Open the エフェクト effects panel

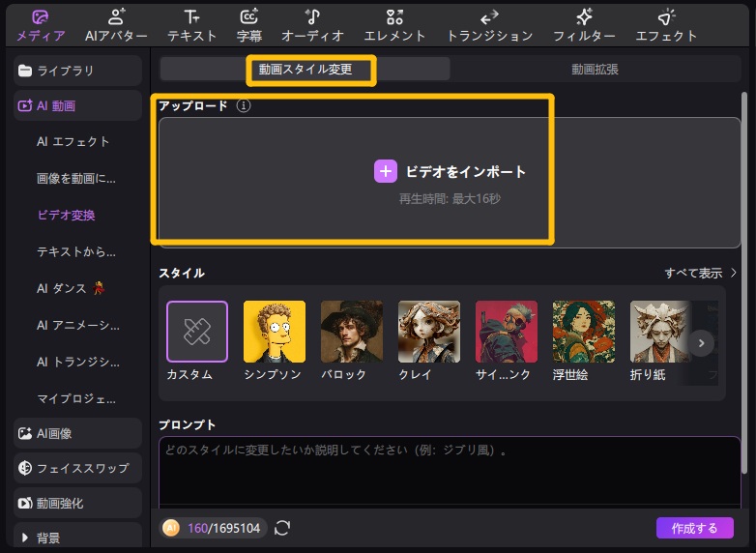[666, 25]
